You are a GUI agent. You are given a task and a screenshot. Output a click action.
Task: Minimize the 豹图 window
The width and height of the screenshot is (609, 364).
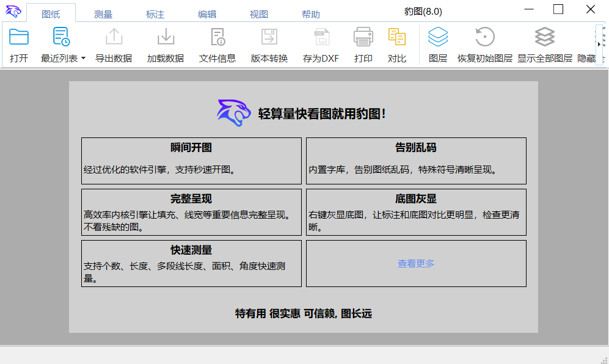click(x=529, y=9)
